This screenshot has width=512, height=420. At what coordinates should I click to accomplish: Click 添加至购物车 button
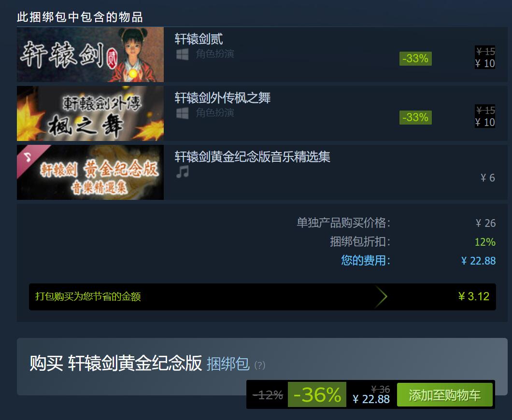pos(445,395)
